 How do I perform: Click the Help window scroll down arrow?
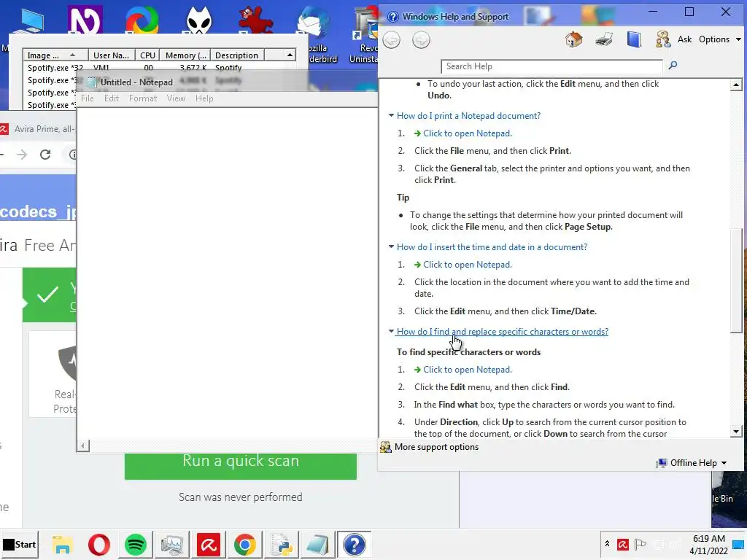coord(736,432)
